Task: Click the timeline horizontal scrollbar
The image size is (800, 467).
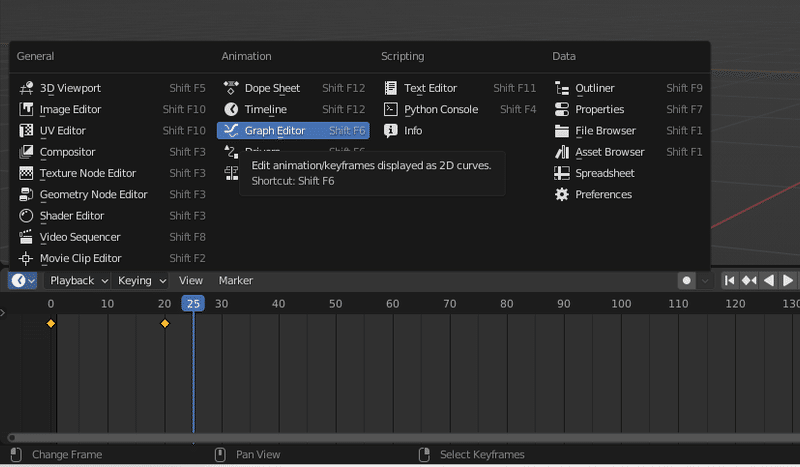Action: [x=404, y=438]
